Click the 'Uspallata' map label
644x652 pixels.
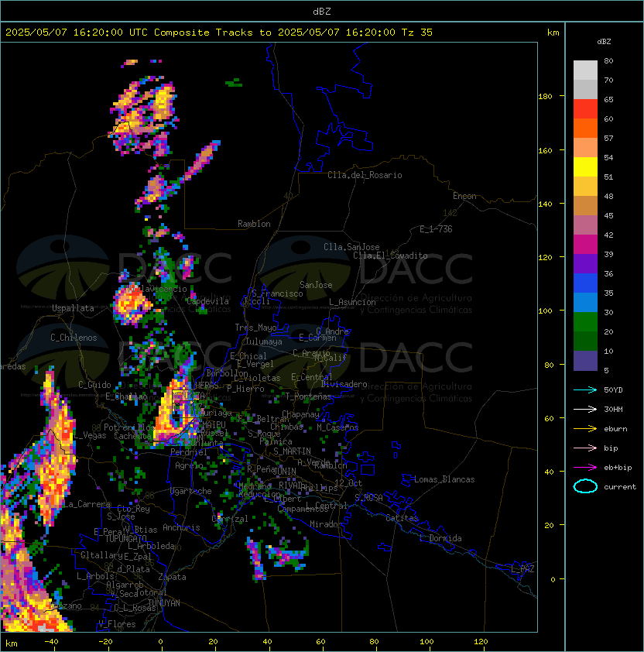click(x=73, y=308)
